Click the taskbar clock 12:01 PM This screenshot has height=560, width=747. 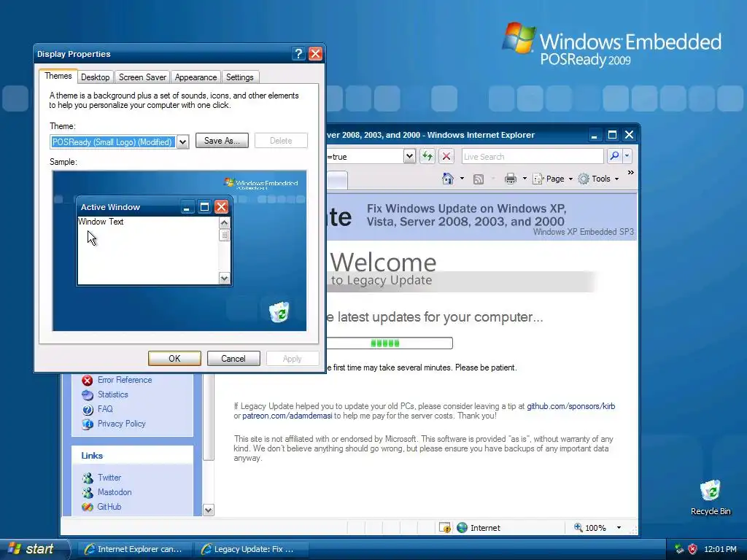[720, 550]
